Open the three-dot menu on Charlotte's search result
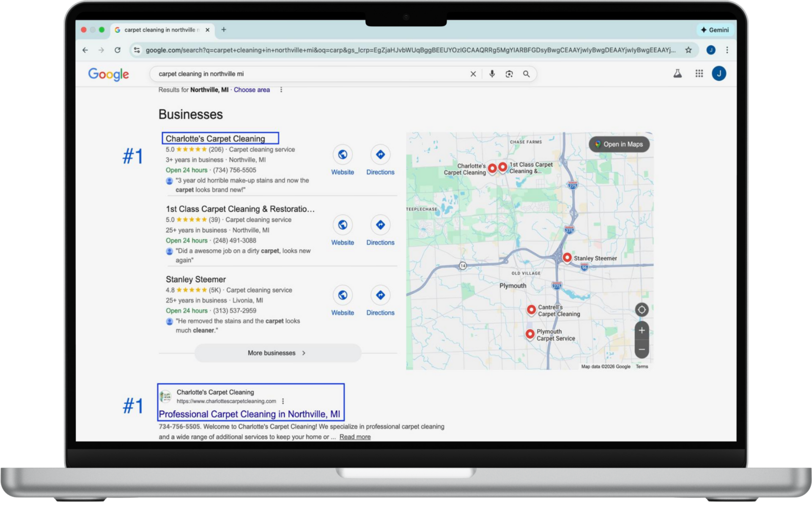812x512 pixels. 283,401
